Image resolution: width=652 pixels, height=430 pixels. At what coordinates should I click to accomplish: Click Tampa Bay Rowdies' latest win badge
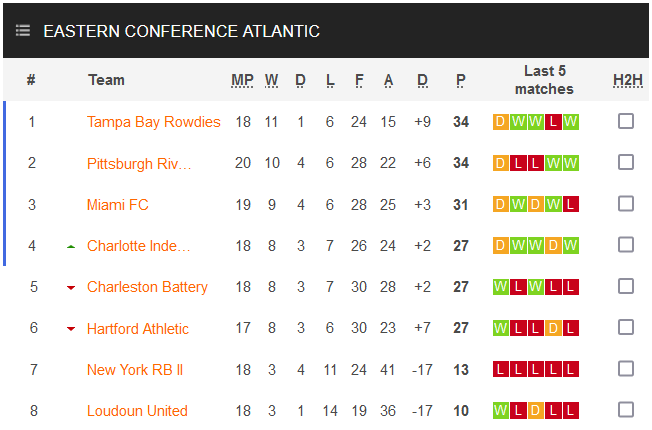[x=570, y=122]
